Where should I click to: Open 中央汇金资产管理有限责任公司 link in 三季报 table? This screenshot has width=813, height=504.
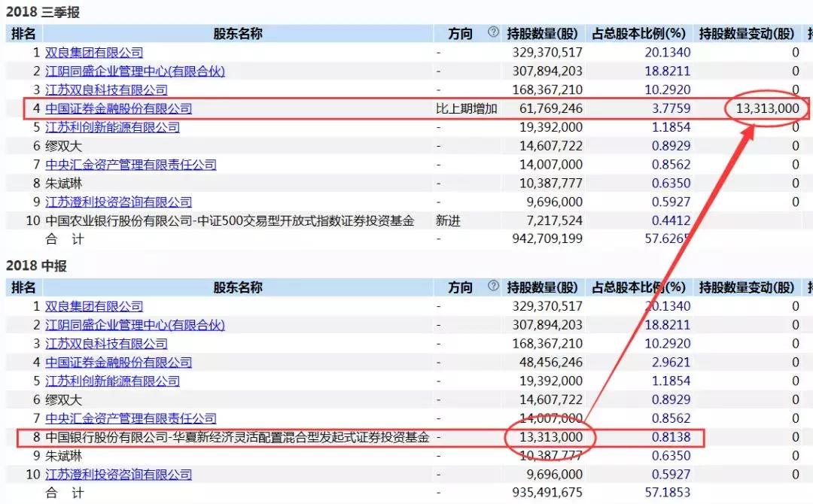(x=131, y=164)
